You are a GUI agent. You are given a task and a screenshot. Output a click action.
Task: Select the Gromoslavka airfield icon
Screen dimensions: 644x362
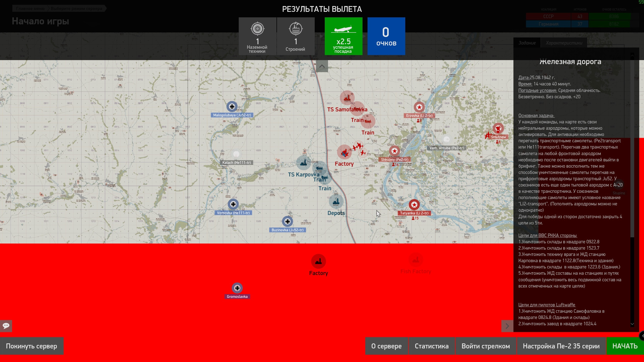[237, 288]
